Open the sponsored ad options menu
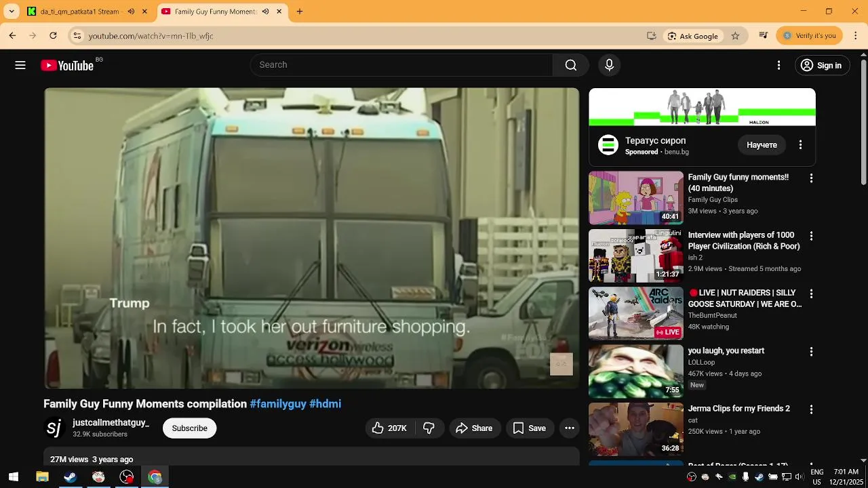 point(800,145)
